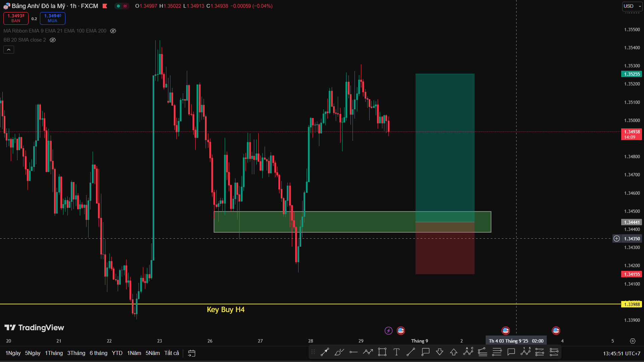Open the USD currency dropdown

pyautogui.click(x=632, y=6)
